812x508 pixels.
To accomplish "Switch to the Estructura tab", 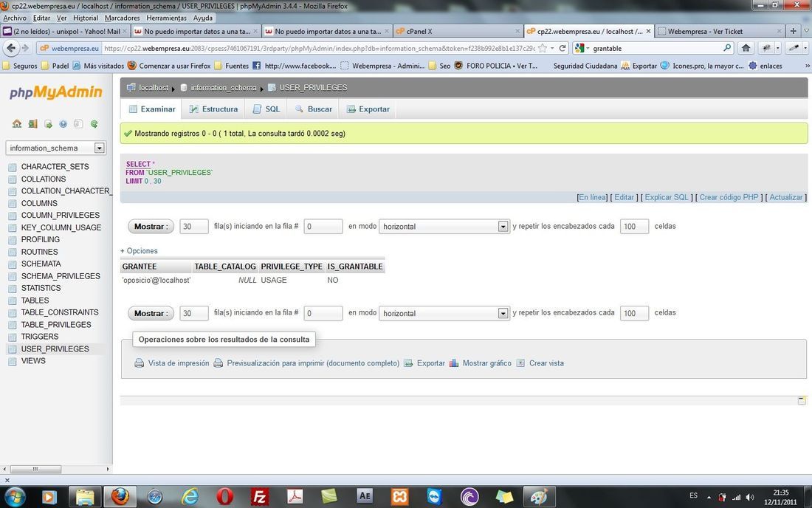I will [x=213, y=109].
